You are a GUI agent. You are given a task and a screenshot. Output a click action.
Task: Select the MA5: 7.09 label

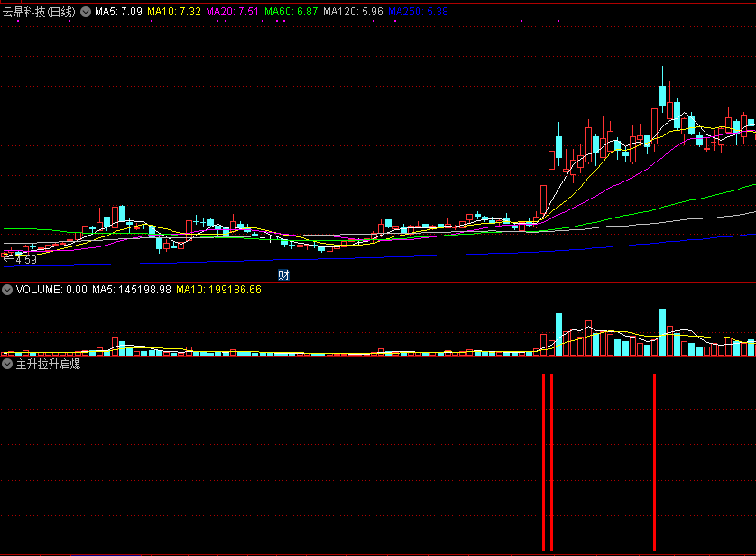(x=118, y=12)
